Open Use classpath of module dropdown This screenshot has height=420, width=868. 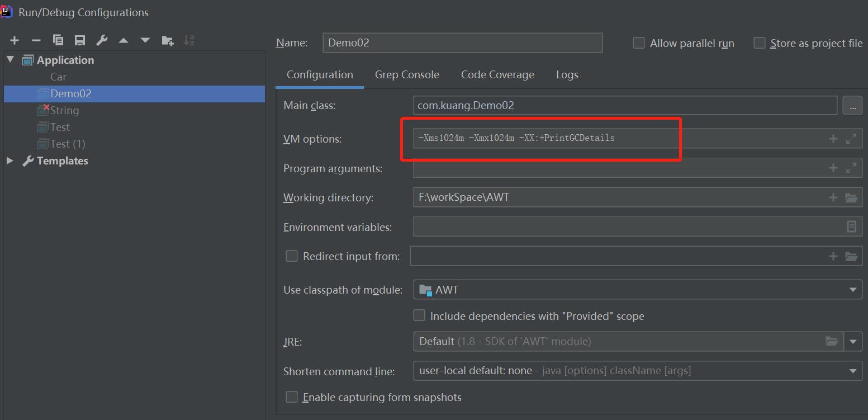(x=638, y=290)
